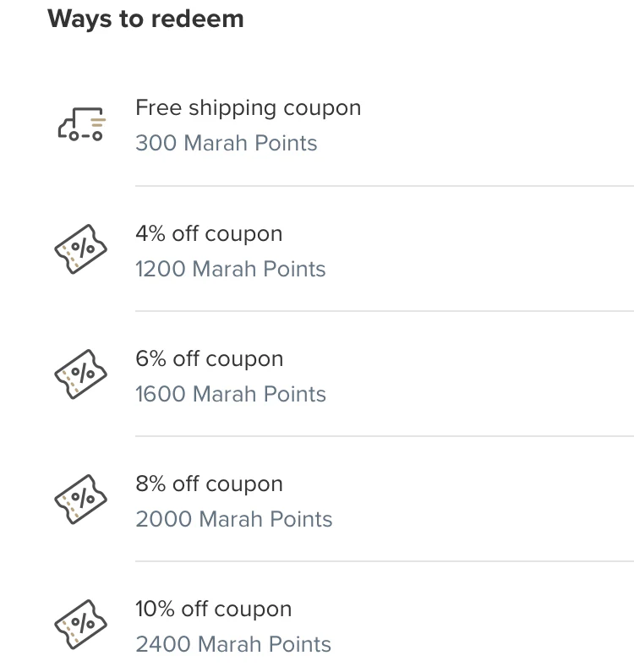Click the divider line below 8% off coupon

point(385,561)
